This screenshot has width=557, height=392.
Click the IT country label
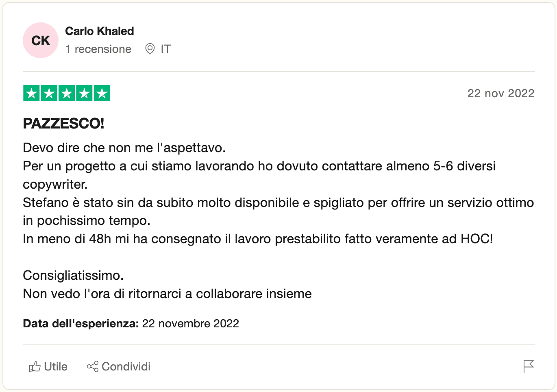coord(165,49)
